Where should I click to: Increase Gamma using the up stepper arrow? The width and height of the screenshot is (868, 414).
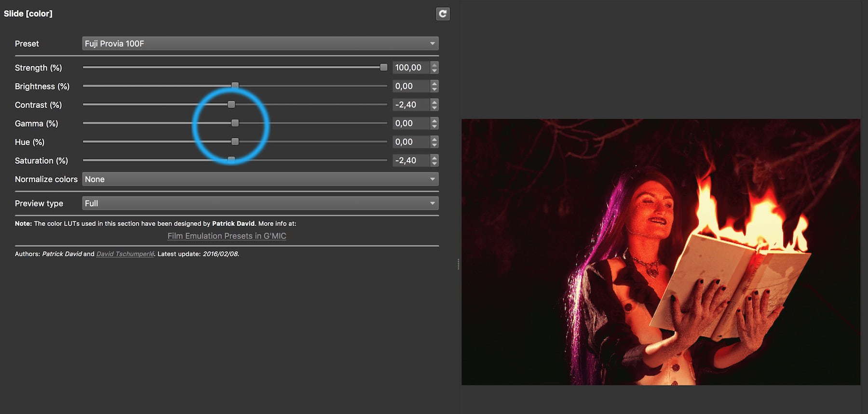click(x=434, y=120)
